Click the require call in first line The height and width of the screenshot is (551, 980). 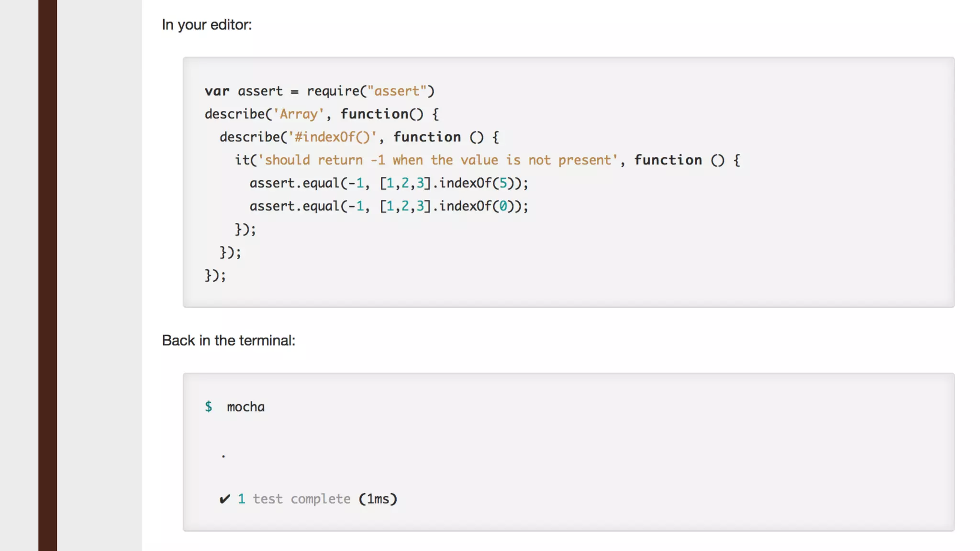coord(334,91)
